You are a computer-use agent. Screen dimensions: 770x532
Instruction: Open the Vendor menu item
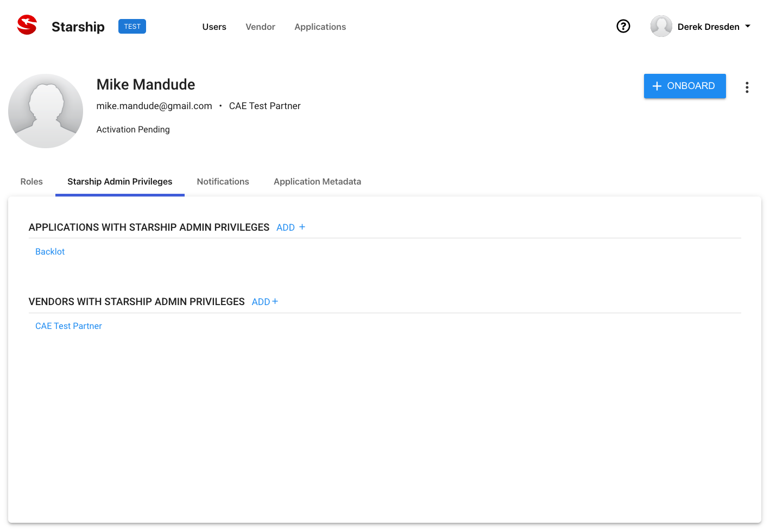tap(260, 27)
